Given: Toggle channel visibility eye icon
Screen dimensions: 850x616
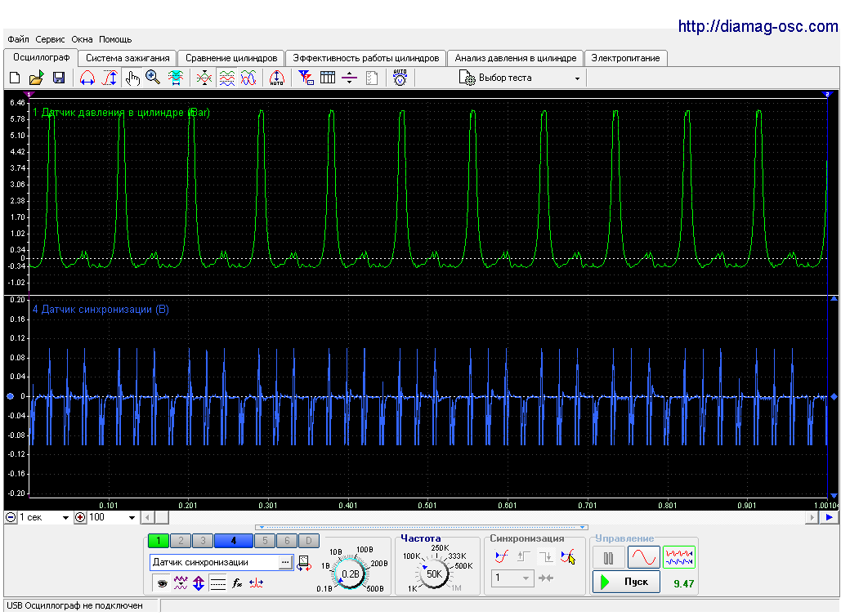Looking at the screenshot, I should pyautogui.click(x=162, y=583).
